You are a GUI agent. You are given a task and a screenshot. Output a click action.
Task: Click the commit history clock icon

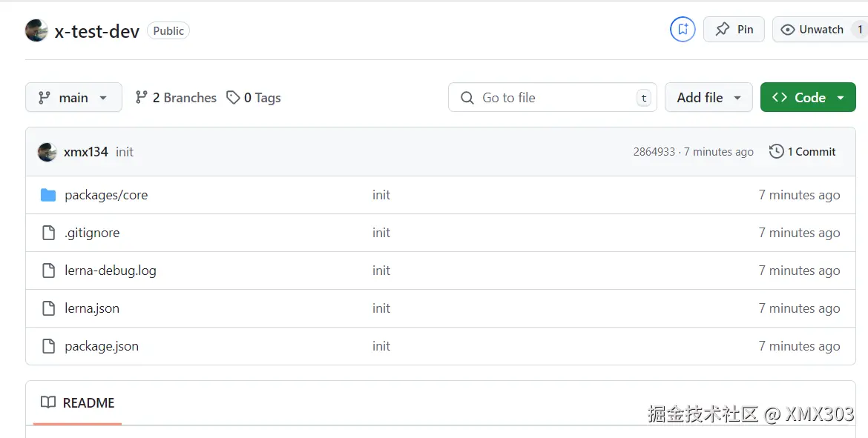(776, 152)
